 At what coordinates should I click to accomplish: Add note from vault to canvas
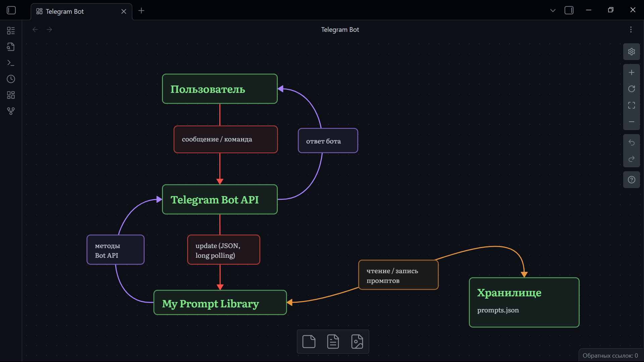pos(333,342)
